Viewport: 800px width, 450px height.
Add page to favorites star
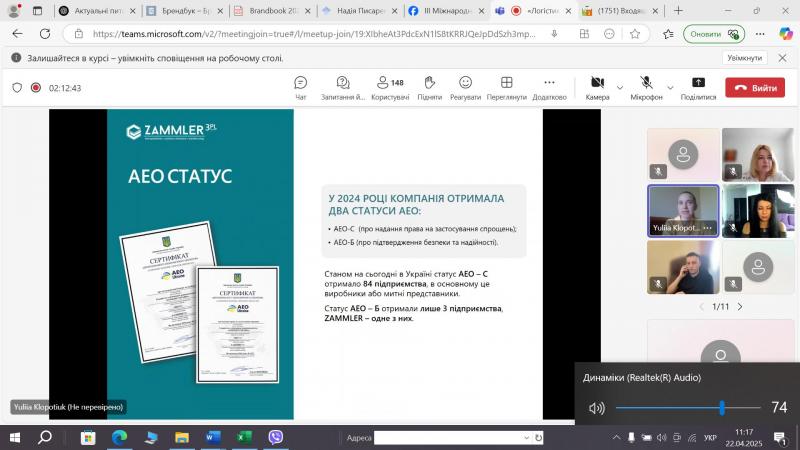[x=635, y=34]
